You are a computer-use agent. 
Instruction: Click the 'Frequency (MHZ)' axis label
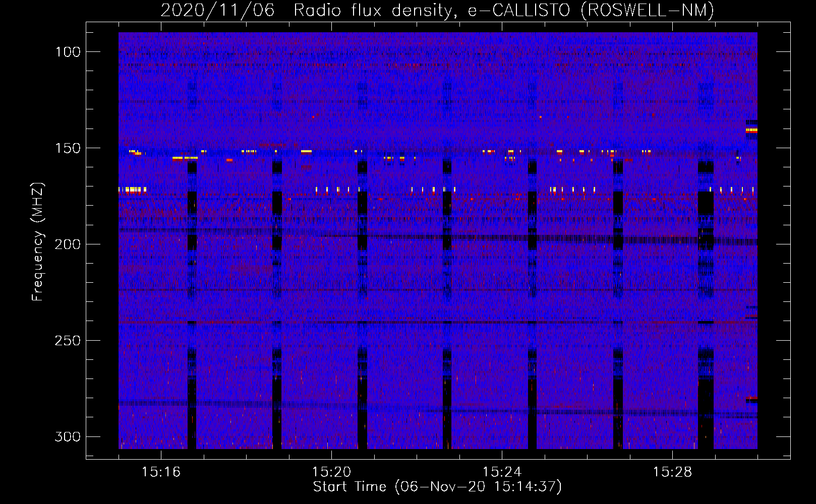click(37, 241)
